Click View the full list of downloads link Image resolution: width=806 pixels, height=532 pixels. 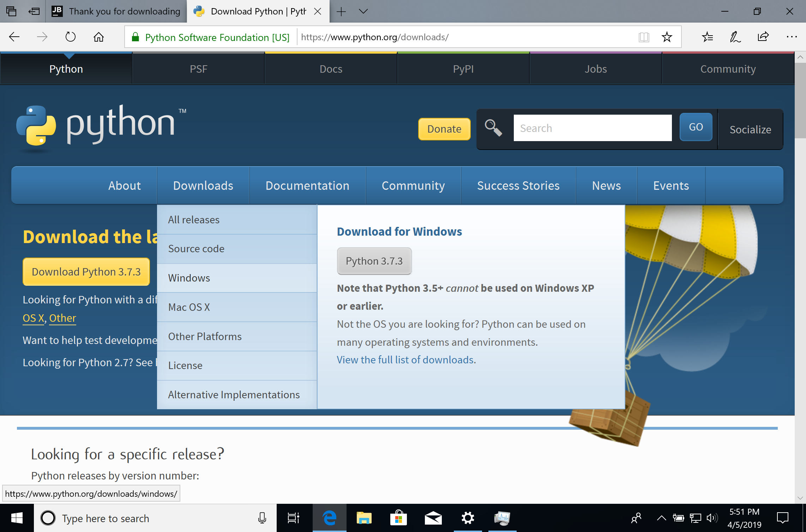click(405, 359)
